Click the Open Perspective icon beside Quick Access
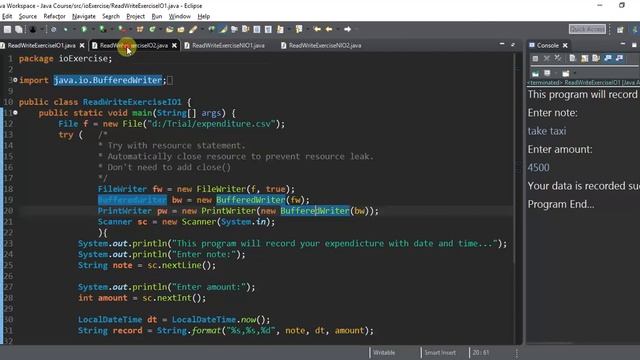This screenshot has width=640, height=360. 620,29
